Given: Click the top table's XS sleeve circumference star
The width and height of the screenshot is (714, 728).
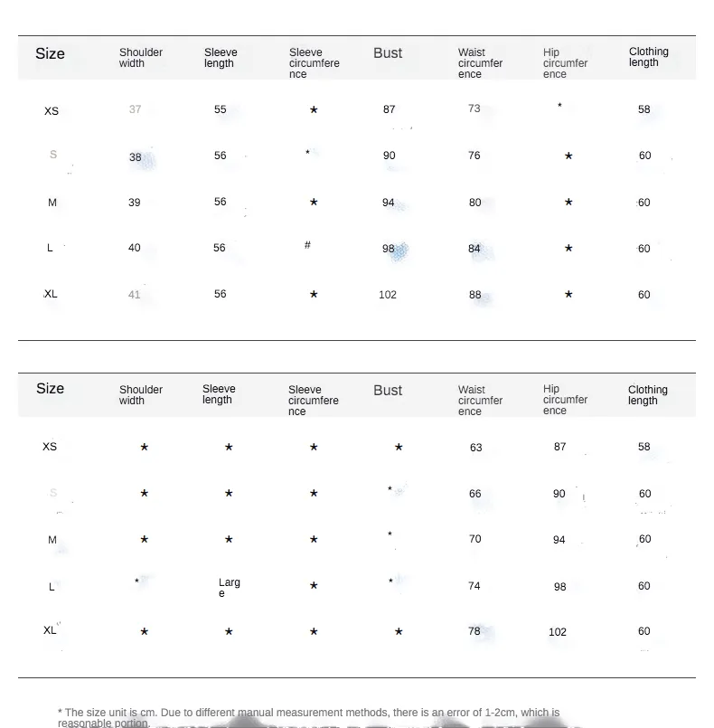Looking at the screenshot, I should pyautogui.click(x=314, y=109).
